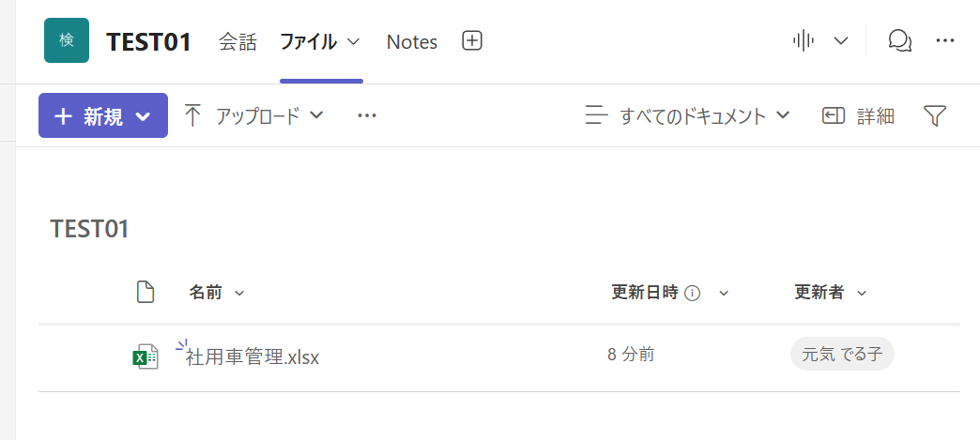The image size is (980, 440).
Task: Click the file type column header icon
Action: pyautogui.click(x=145, y=292)
